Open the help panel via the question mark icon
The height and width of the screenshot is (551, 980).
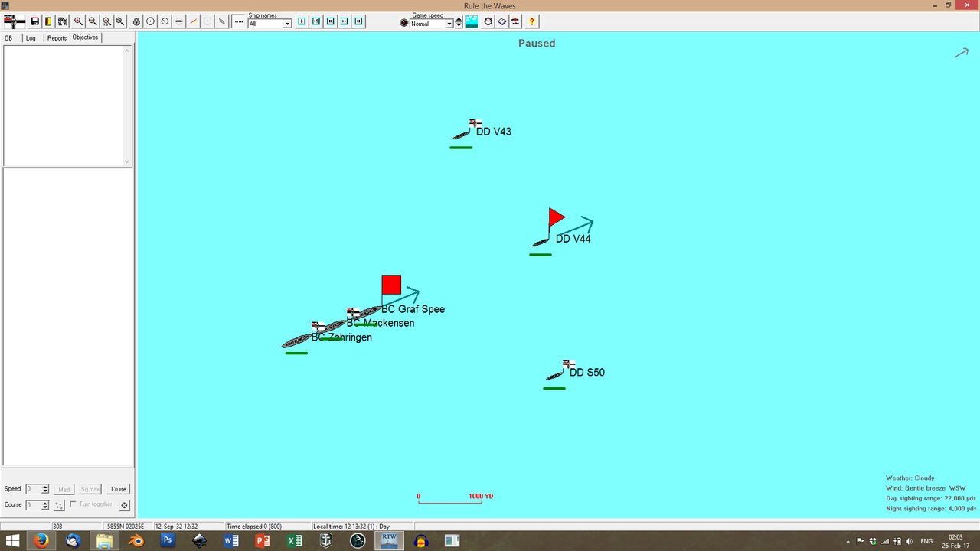click(x=531, y=21)
